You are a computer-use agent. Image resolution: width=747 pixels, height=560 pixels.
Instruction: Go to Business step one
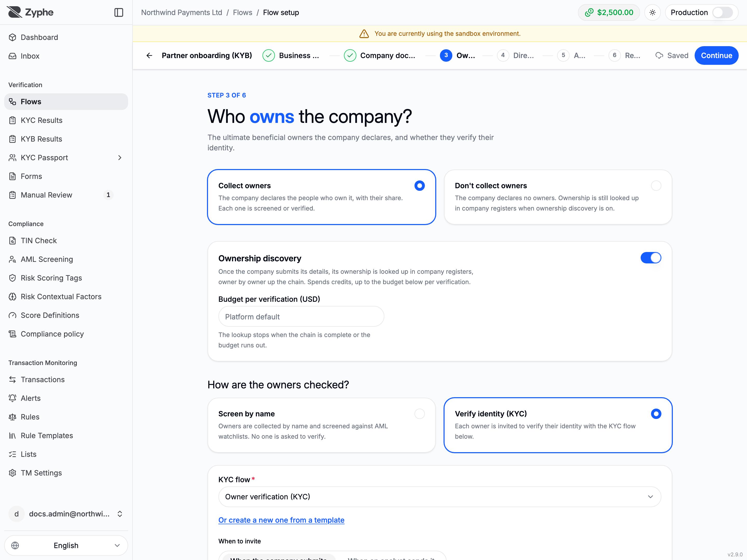[x=291, y=55]
